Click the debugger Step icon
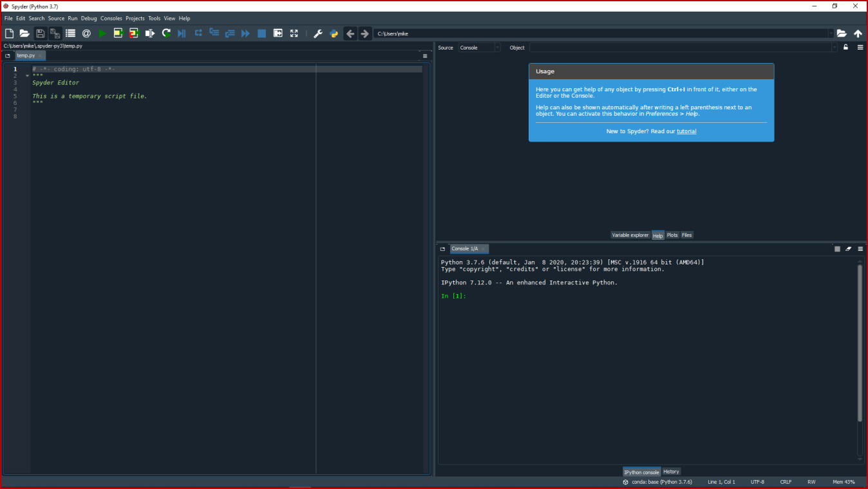Viewport: 868px width, 489px height. [x=198, y=33]
